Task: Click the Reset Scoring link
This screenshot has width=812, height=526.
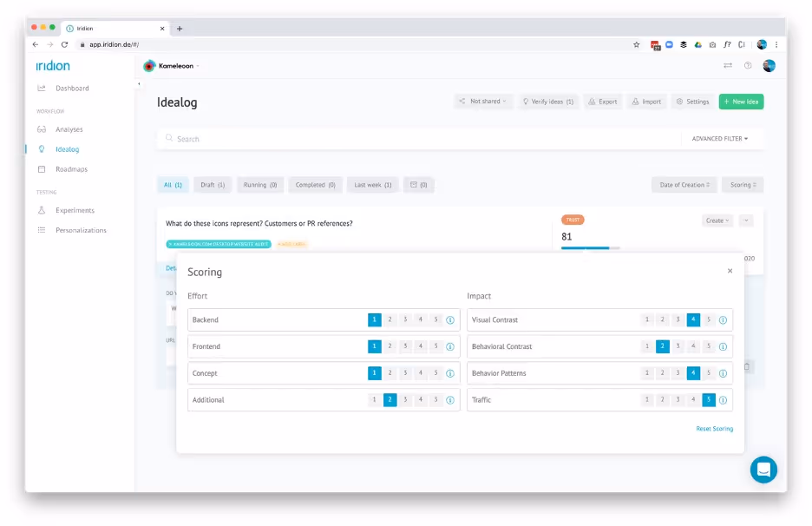Action: pyautogui.click(x=714, y=429)
